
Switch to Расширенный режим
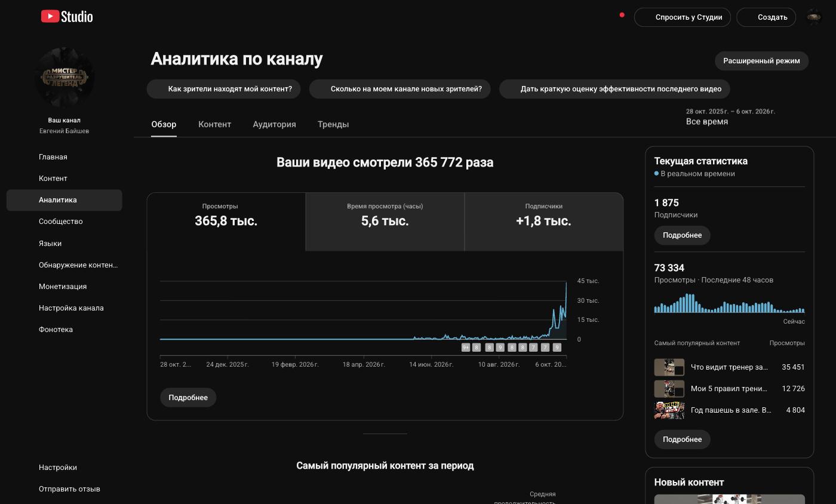click(x=761, y=60)
